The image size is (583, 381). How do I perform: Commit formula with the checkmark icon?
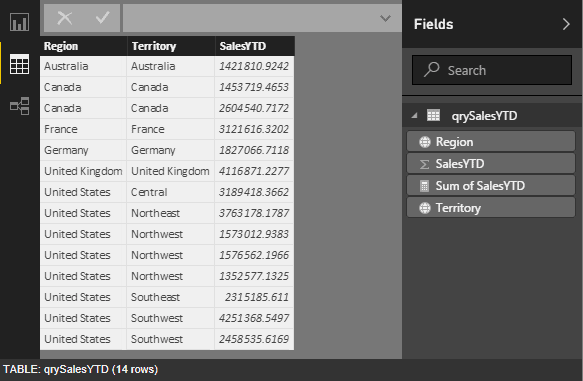[102, 17]
